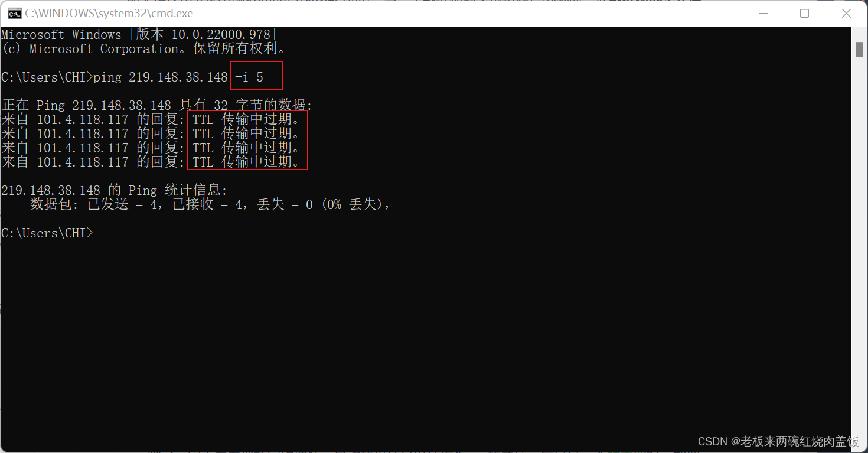Image resolution: width=868 pixels, height=453 pixels.
Task: Click the 'Ping 统计信息' heading line
Action: (114, 191)
